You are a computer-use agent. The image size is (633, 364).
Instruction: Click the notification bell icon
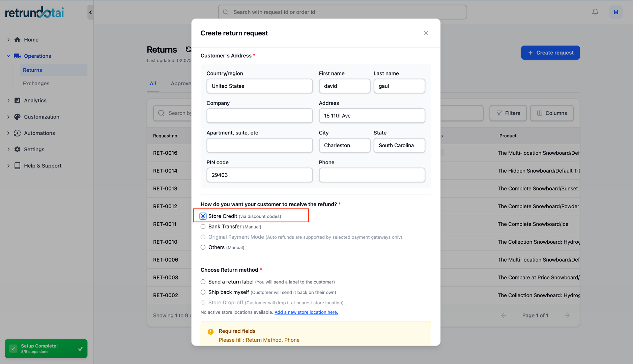click(x=595, y=12)
